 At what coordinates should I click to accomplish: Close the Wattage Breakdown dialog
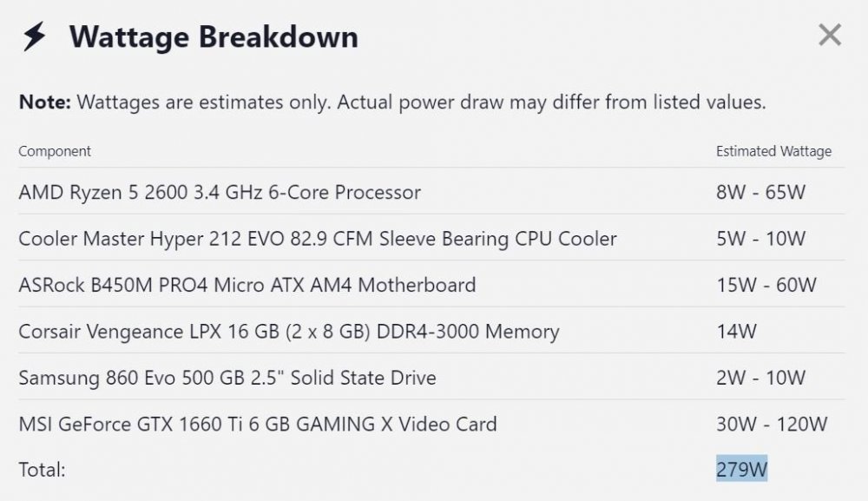(830, 36)
